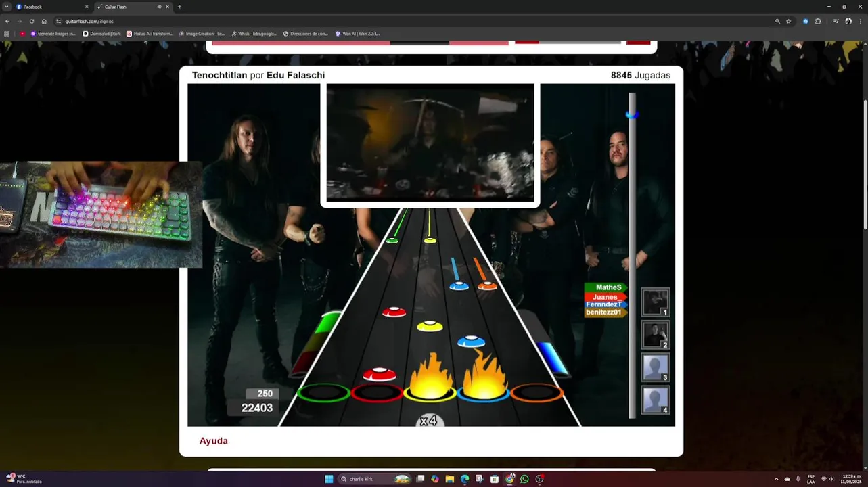The image size is (868, 487).
Task: Click the band video preview in game
Action: (430, 143)
